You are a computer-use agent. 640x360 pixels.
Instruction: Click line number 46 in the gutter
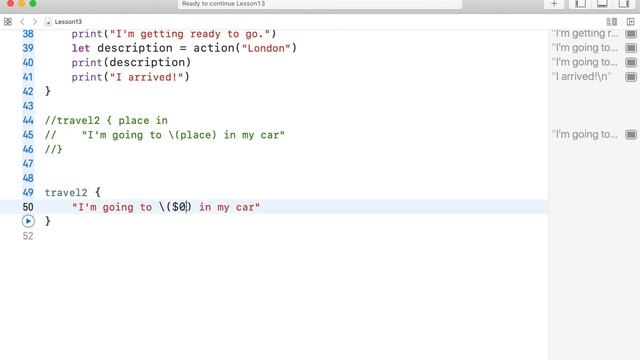click(28, 149)
